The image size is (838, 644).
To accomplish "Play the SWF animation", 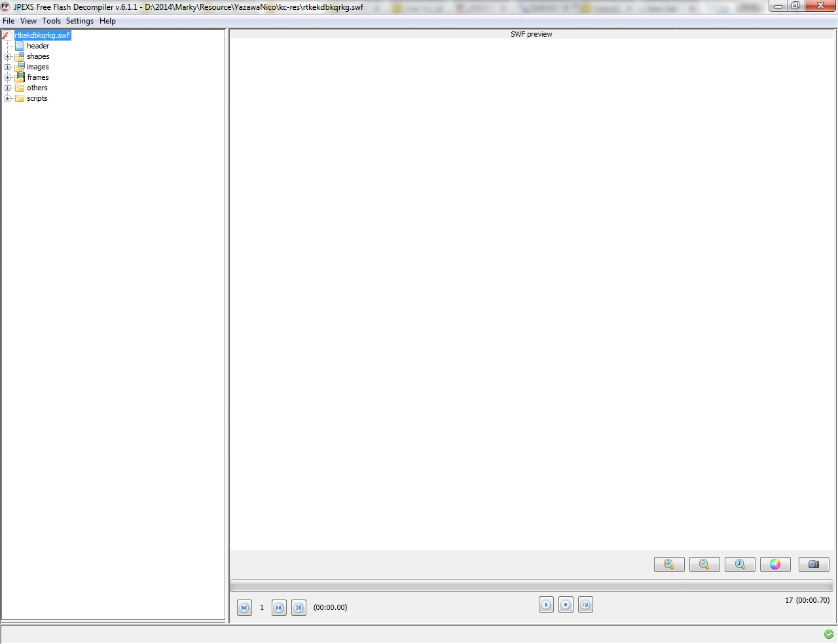I will click(x=546, y=605).
